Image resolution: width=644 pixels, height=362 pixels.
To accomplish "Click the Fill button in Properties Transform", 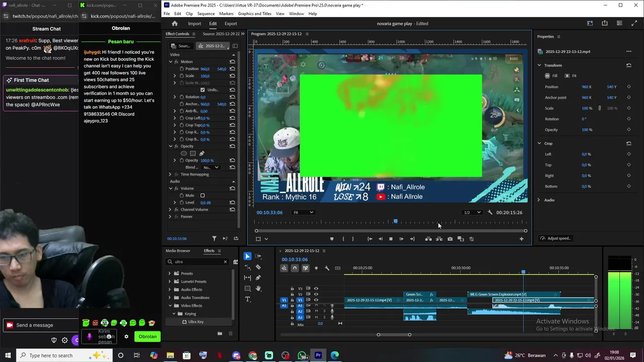I will coord(551,76).
